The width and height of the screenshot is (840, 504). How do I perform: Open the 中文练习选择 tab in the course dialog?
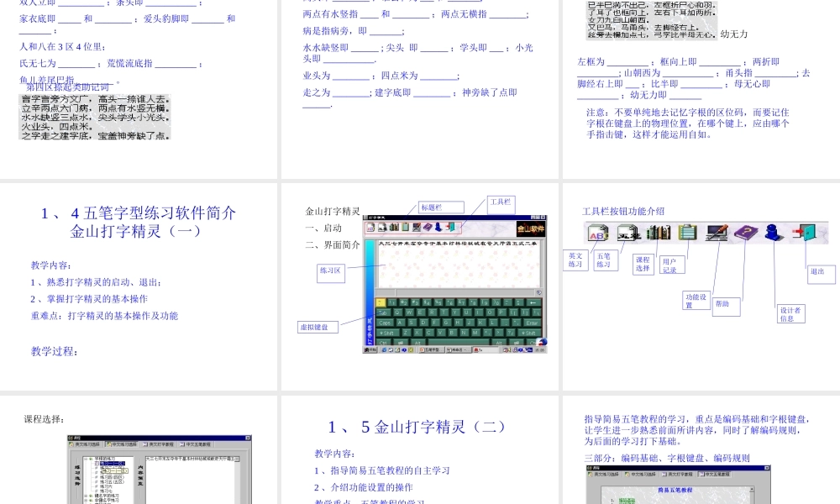click(x=122, y=444)
